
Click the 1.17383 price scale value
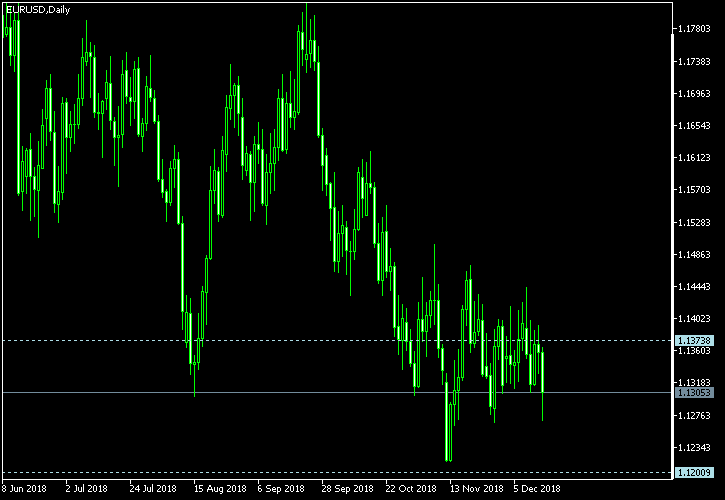point(694,62)
